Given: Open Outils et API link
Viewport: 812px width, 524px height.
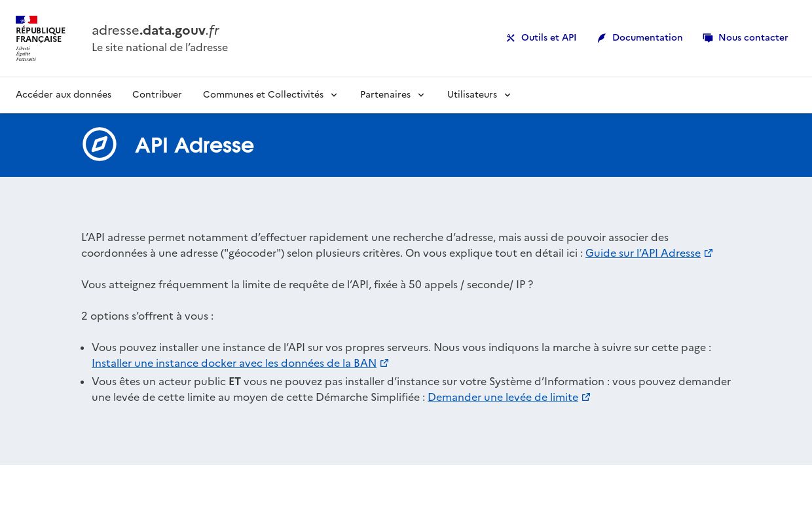Looking at the screenshot, I should (x=541, y=38).
